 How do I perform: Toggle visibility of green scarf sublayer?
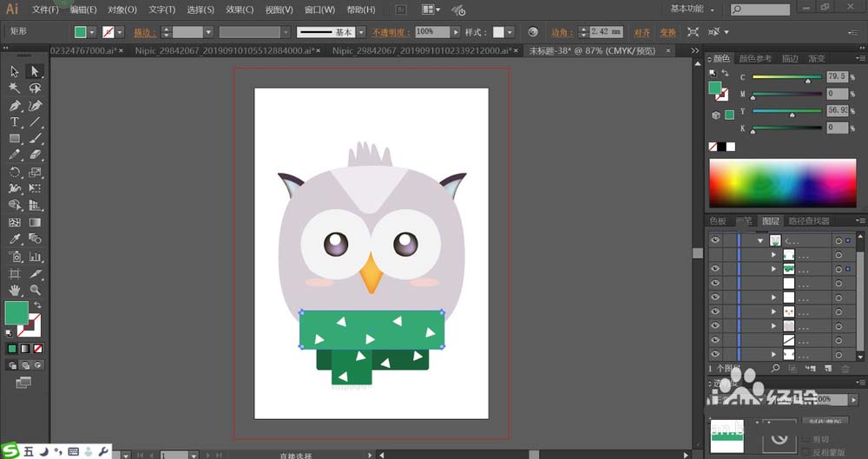[715, 269]
